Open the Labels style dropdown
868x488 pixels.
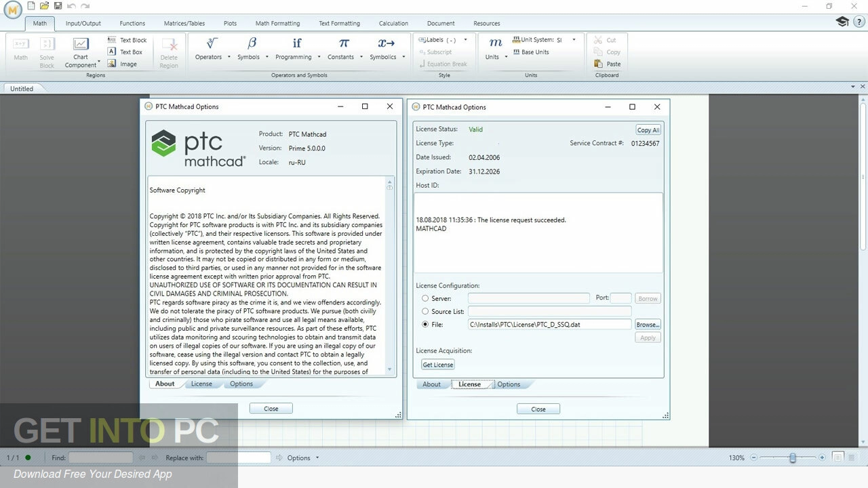466,40
